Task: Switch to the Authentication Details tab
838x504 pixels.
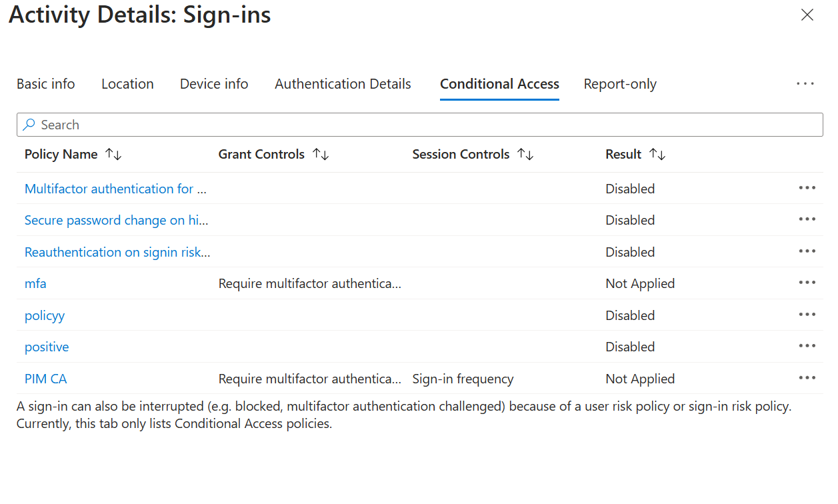Action: pyautogui.click(x=343, y=84)
